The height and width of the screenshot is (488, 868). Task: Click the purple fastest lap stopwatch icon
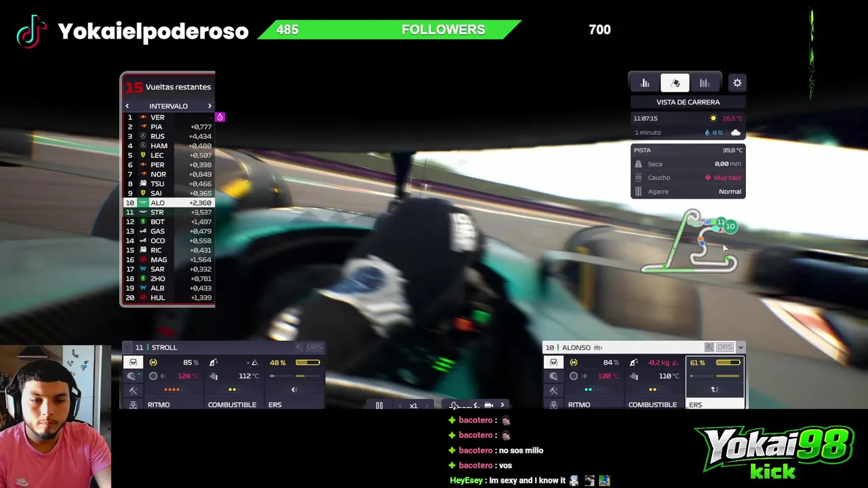click(220, 117)
